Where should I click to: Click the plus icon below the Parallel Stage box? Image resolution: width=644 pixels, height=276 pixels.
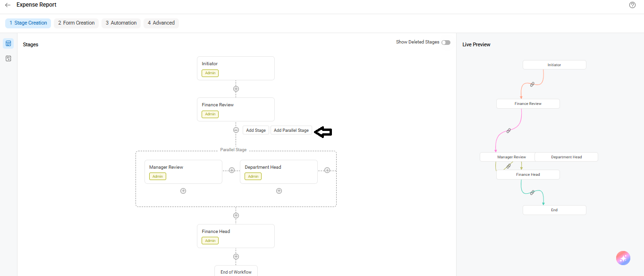point(236,216)
